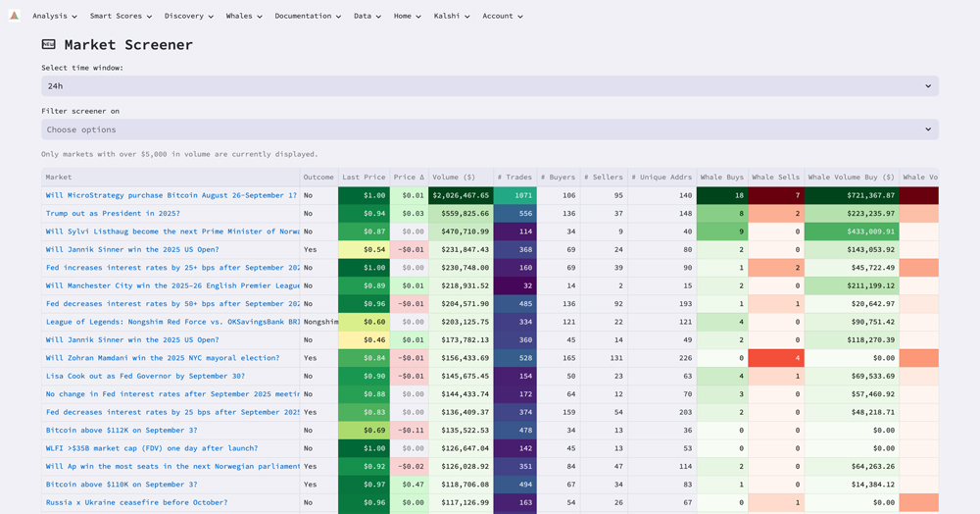This screenshot has width=980, height=514.
Task: Click the site logo icon
Action: (14, 16)
